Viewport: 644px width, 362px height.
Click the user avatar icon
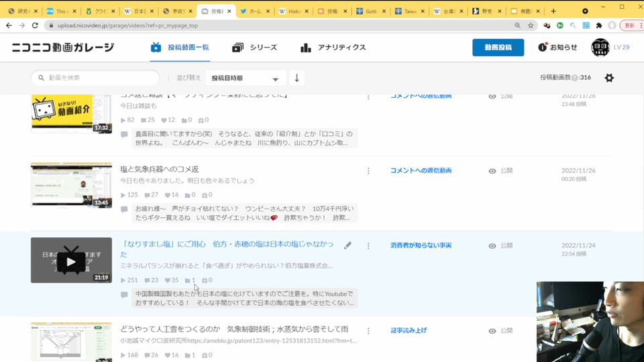pos(600,48)
